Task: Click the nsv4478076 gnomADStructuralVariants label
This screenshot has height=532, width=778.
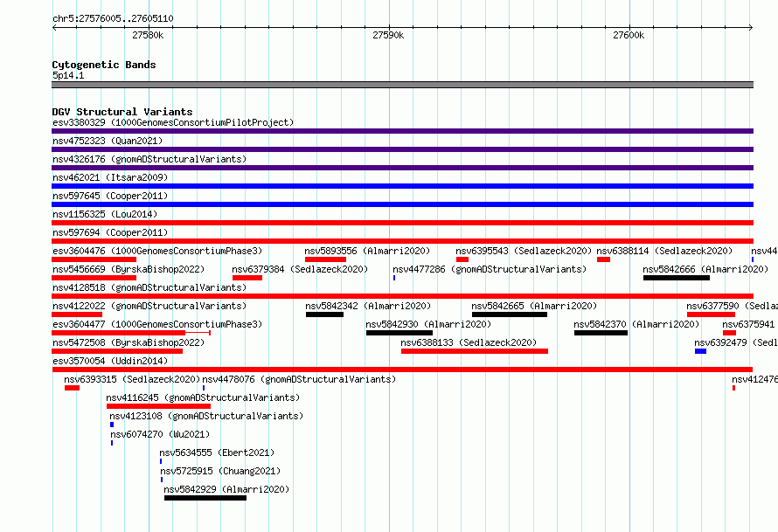Action: pyautogui.click(x=299, y=379)
